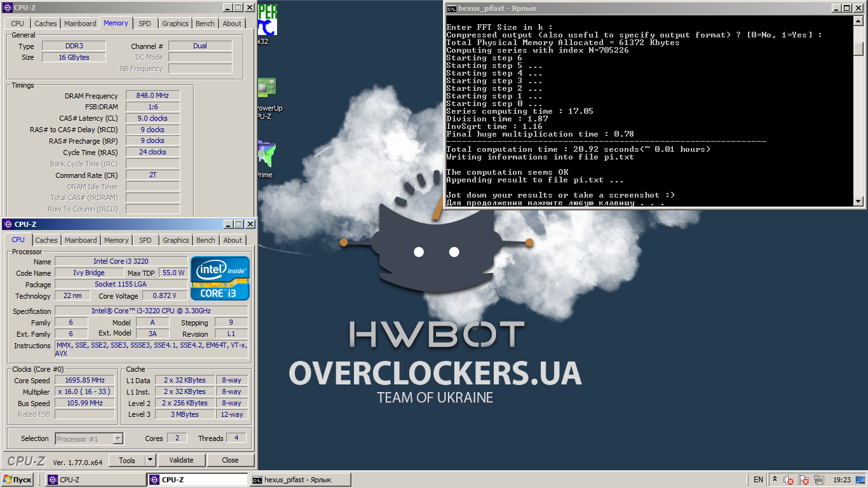Open Graphics tab in lower CPU-Z window

pyautogui.click(x=176, y=240)
